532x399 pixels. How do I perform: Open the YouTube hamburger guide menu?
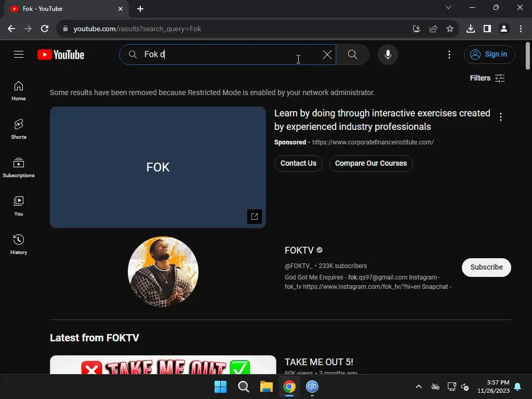[19, 54]
